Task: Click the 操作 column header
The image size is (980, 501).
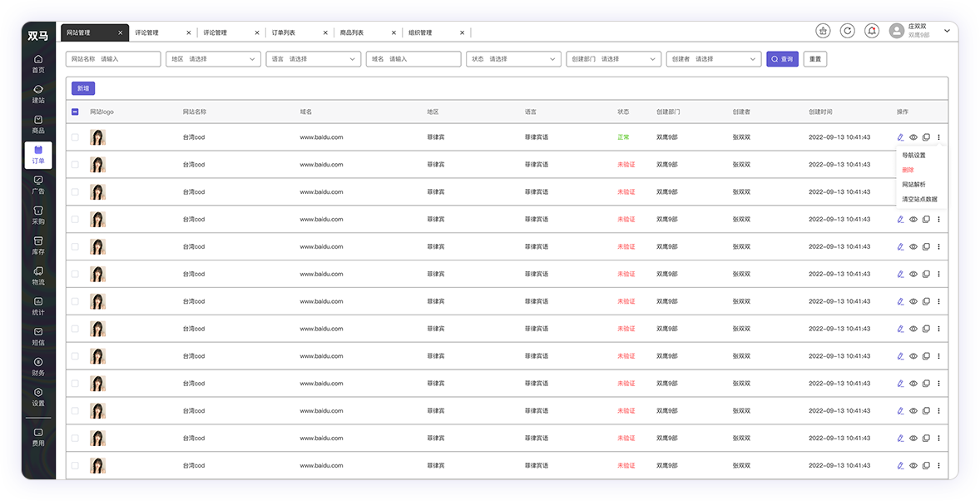Action: pyautogui.click(x=903, y=112)
